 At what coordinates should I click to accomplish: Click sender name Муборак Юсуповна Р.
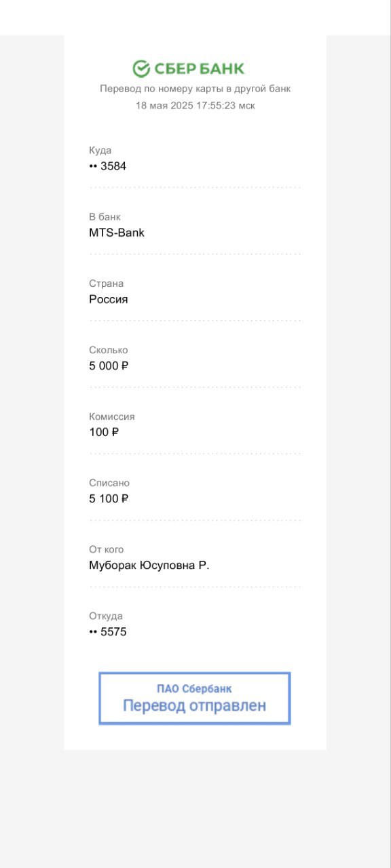click(149, 565)
